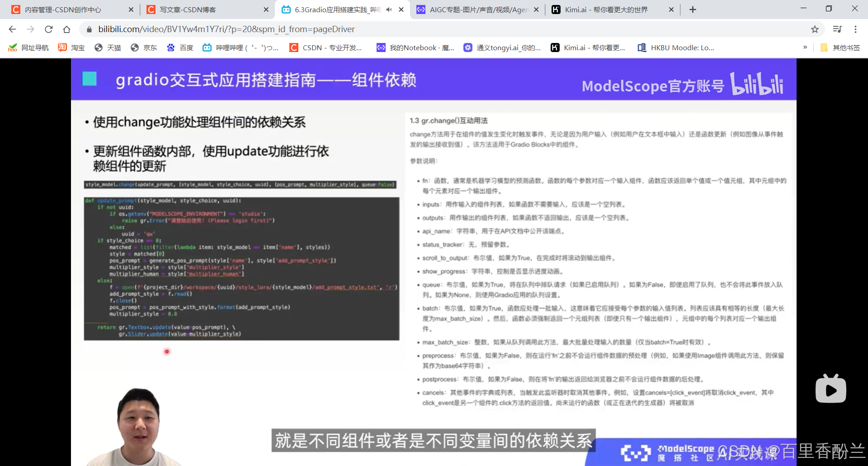The width and height of the screenshot is (868, 466).
Task: Select the 6.3Gradio应用搭建实践 bilibili tab
Action: (x=341, y=10)
